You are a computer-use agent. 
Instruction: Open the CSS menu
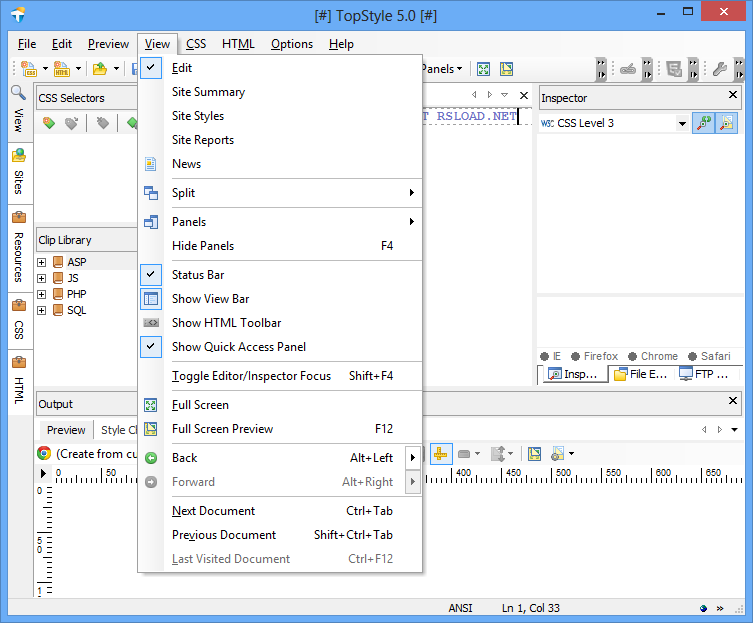coord(196,44)
